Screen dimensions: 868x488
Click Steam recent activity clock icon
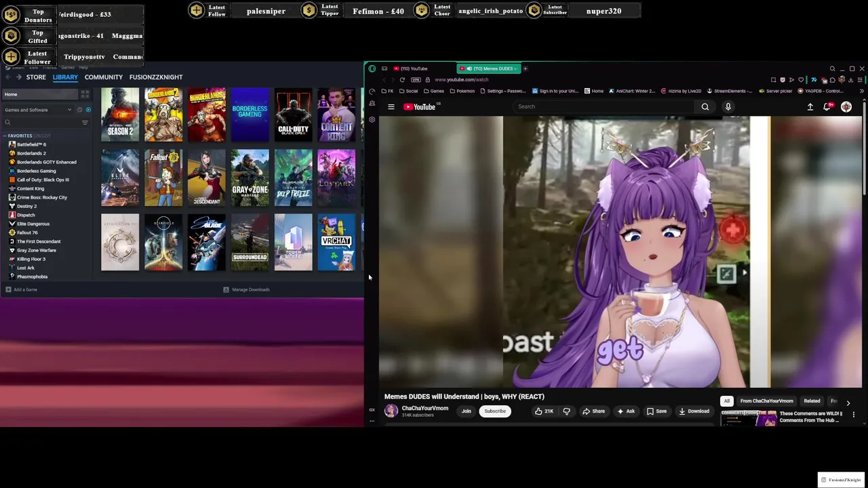(x=79, y=110)
